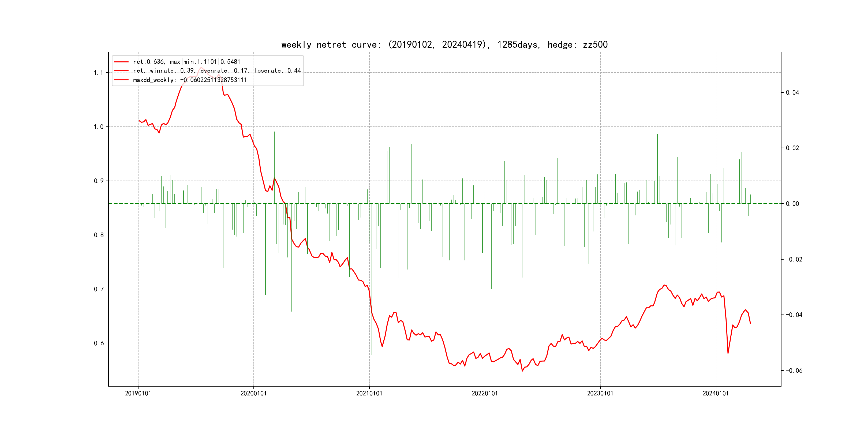Click the red swatch beside winrate legend entry
The image size is (868, 434).
point(121,71)
